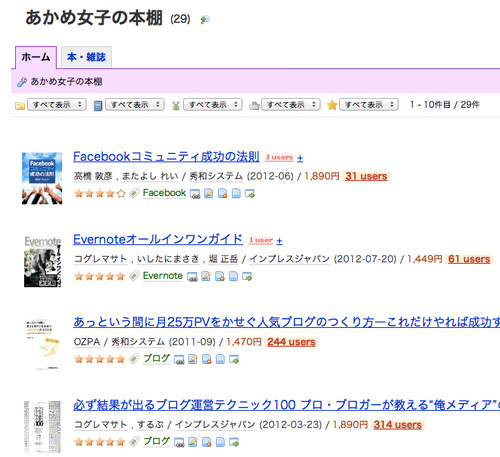This screenshot has width=500, height=457.
Task: Open the folder category すべて表示 dropdown
Action: click(x=57, y=105)
